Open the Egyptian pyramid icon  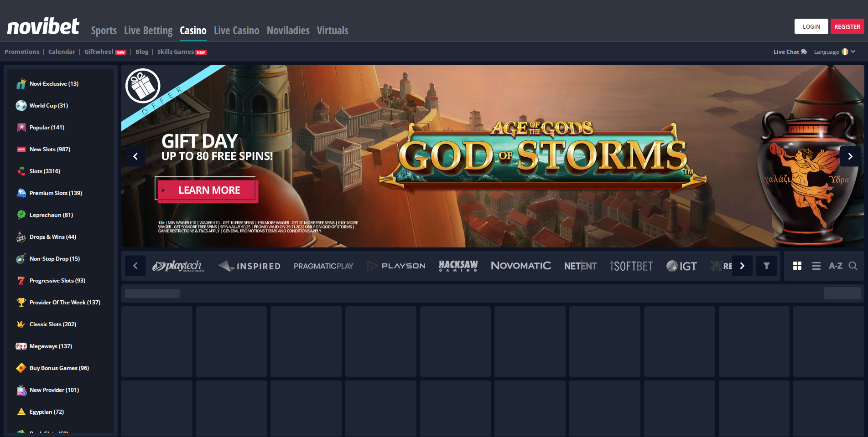pos(21,412)
